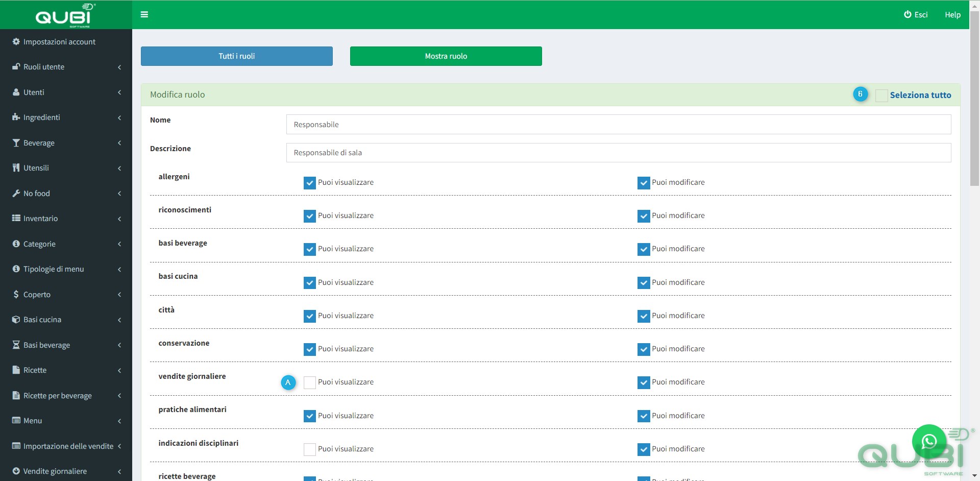Expand the Ruoli utente chevron
Screen dimensions: 980x481
[x=119, y=67]
